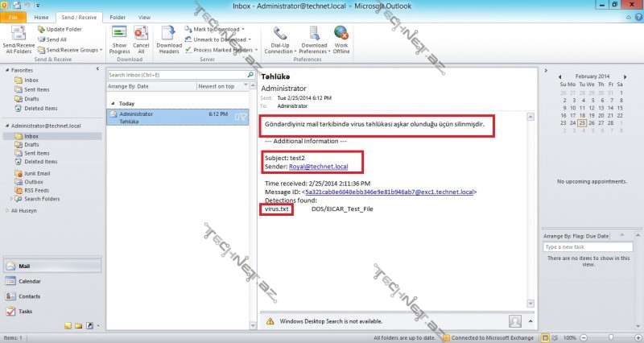Click the search magnifier icon
644x343 pixels.
pos(250,75)
